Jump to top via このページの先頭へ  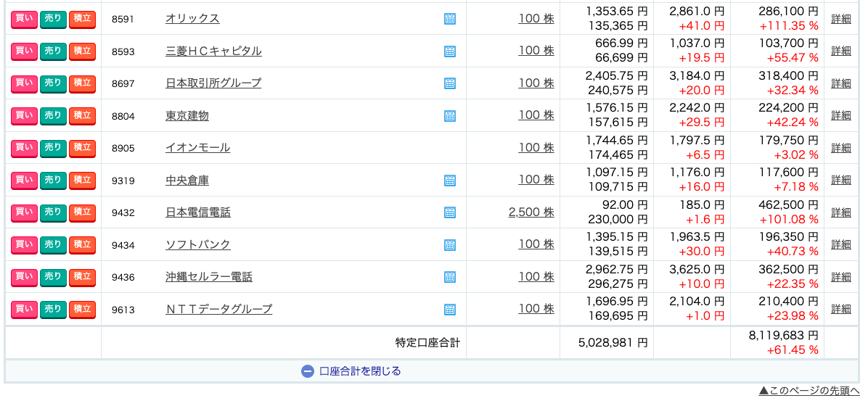click(808, 391)
